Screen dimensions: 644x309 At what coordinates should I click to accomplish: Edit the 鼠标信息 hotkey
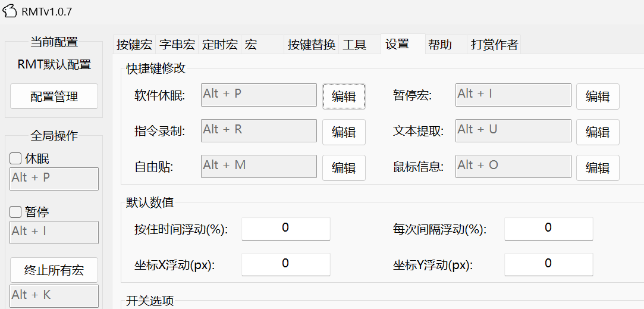coord(598,168)
